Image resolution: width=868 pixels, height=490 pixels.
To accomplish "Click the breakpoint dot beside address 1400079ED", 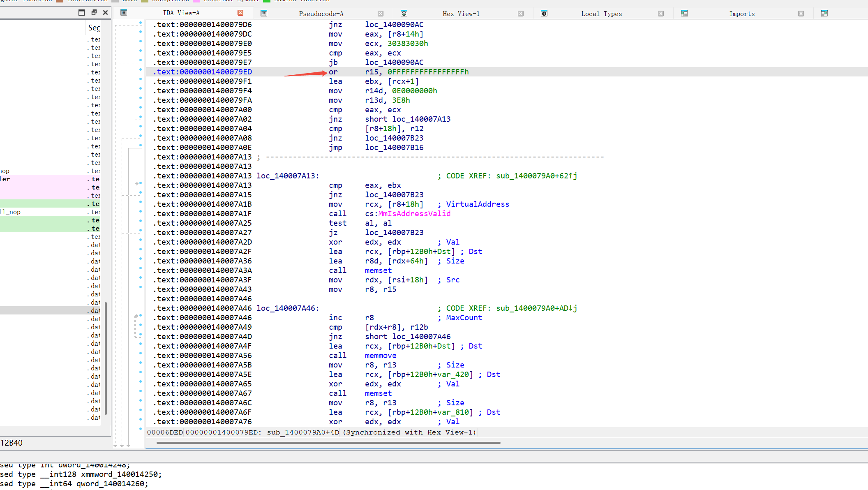I will [141, 69].
